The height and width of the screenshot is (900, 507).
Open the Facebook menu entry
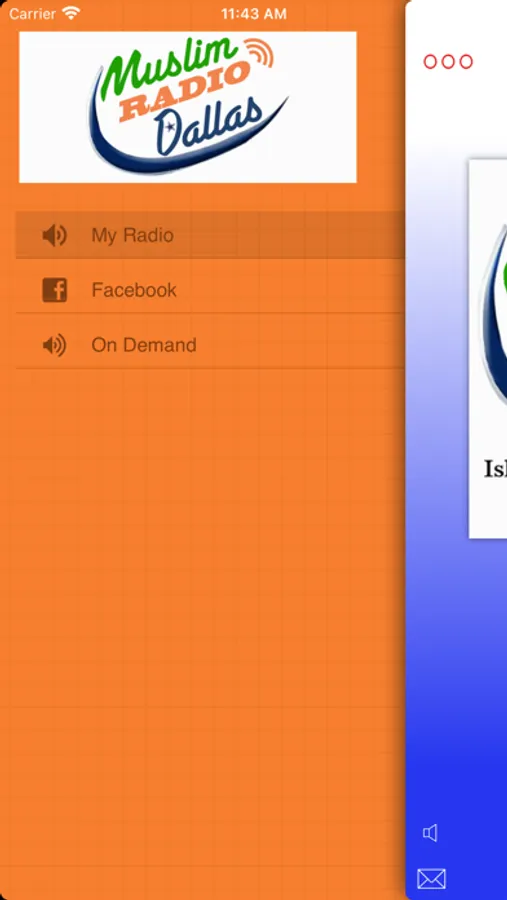[x=210, y=290]
